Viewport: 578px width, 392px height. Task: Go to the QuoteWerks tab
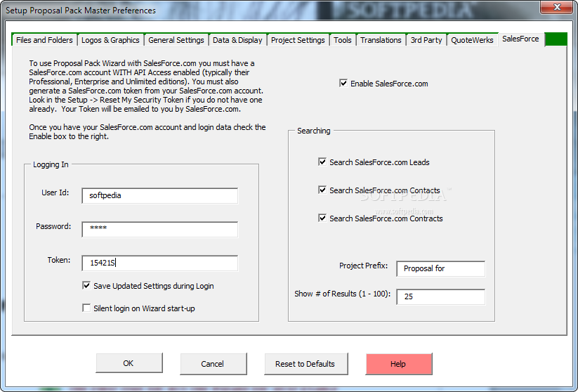[472, 40]
